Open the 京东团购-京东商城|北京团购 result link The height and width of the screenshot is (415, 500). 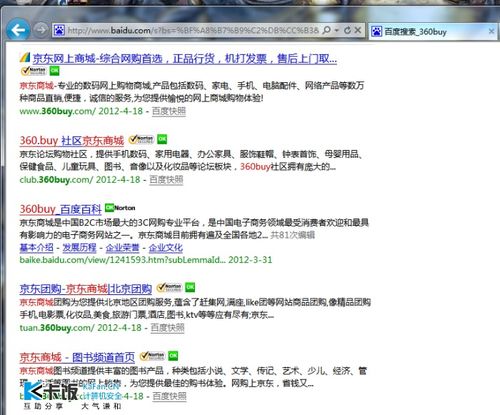click(86, 289)
